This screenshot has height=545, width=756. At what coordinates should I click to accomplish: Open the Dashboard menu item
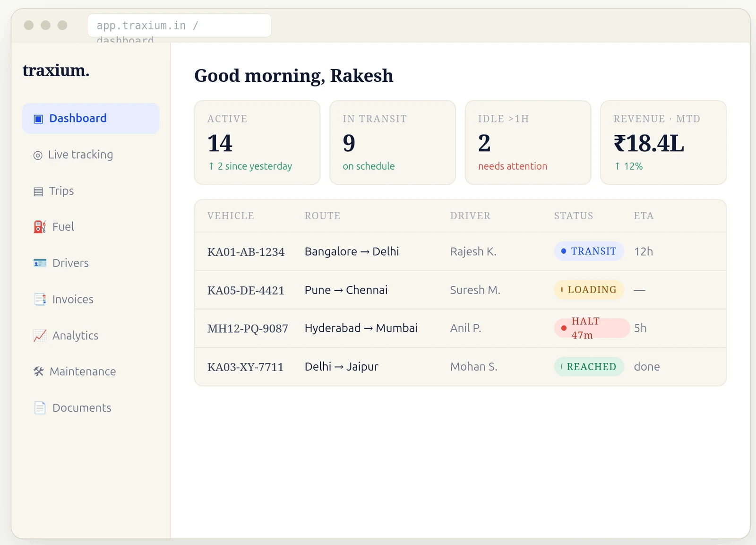(91, 118)
